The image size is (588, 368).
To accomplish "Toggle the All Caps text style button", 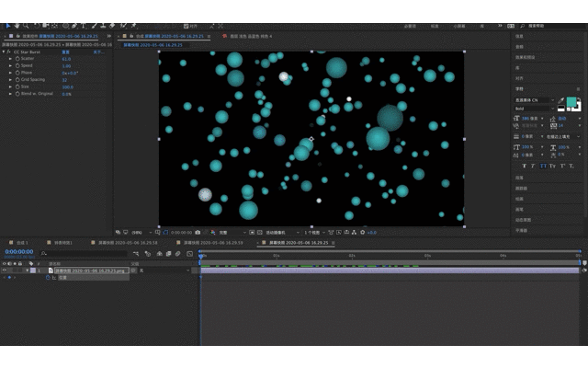I will coord(543,166).
